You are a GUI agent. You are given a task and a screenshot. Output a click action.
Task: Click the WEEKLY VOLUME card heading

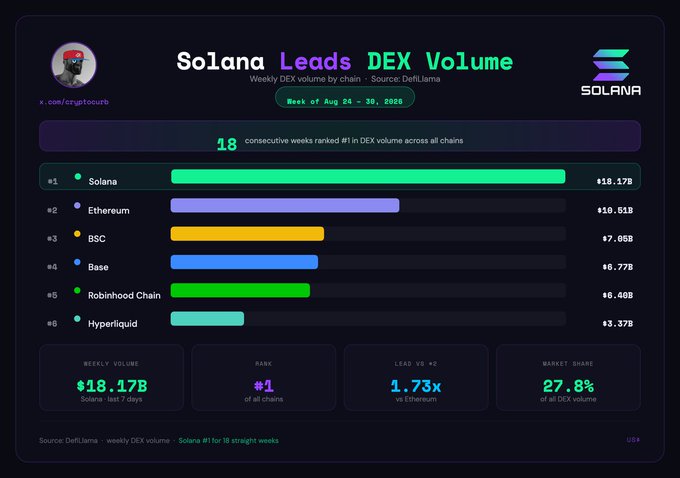click(111, 364)
